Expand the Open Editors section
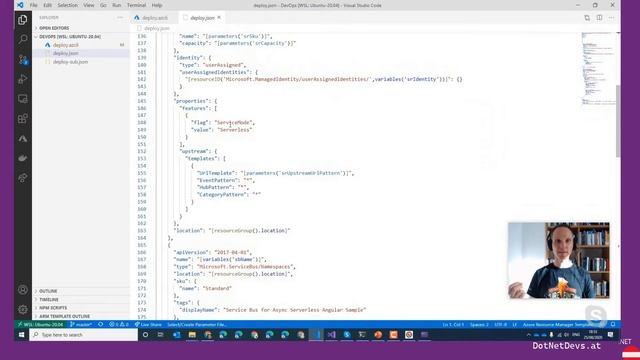The image size is (640, 360). coord(81,28)
